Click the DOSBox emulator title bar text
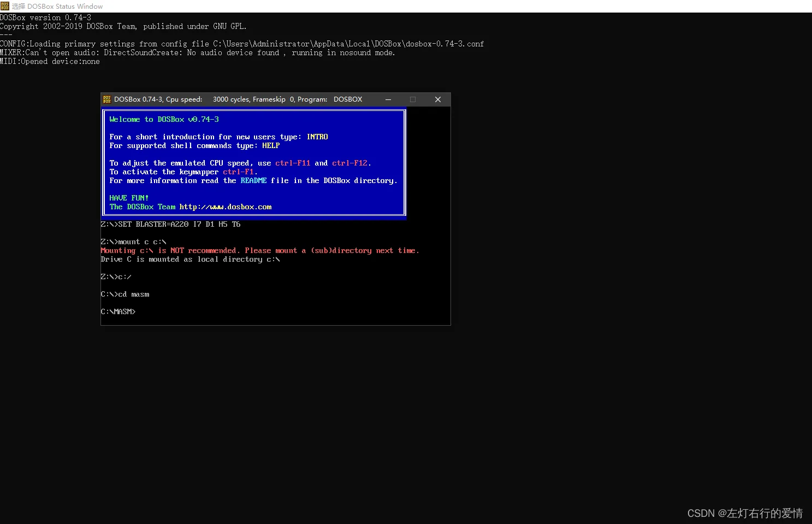Image resolution: width=812 pixels, height=524 pixels. pos(238,99)
